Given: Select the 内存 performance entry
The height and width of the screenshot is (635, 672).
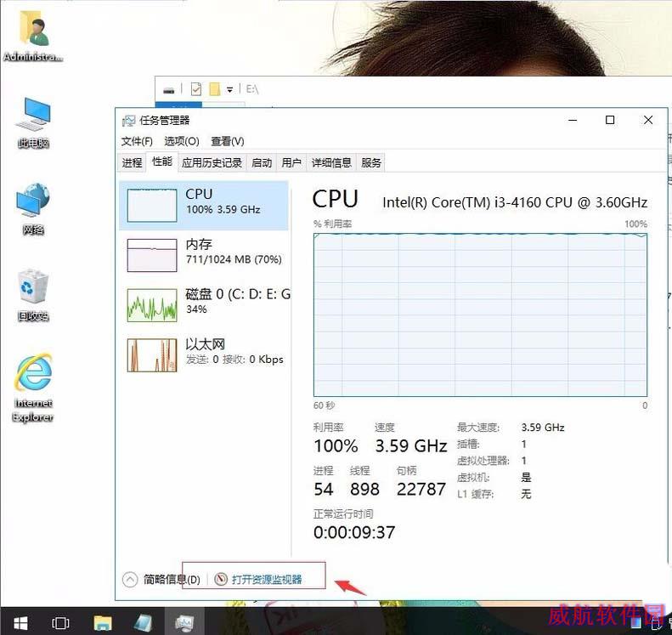Looking at the screenshot, I should coord(204,256).
